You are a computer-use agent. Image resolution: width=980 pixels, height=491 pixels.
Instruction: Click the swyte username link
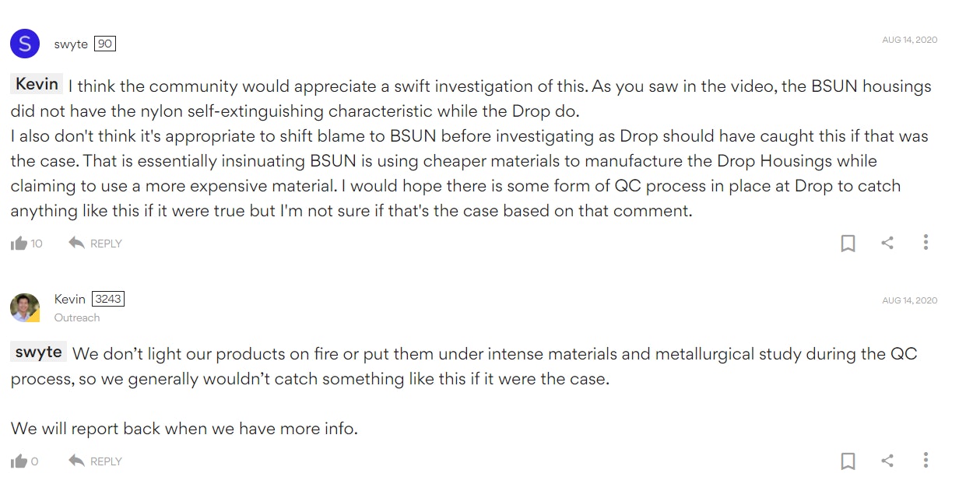click(71, 44)
